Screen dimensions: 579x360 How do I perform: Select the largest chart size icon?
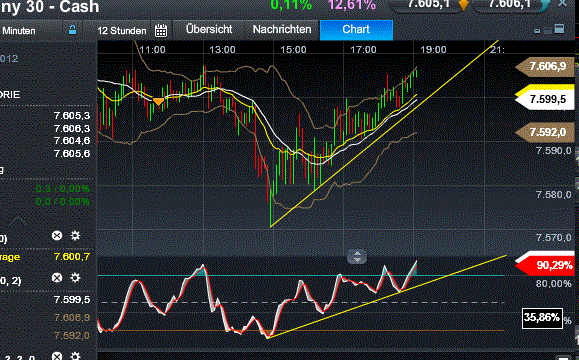559,29
